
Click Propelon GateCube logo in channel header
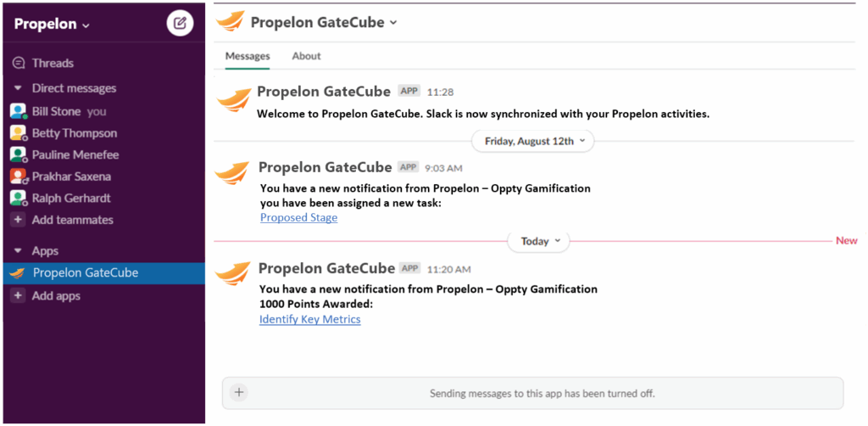pyautogui.click(x=230, y=22)
